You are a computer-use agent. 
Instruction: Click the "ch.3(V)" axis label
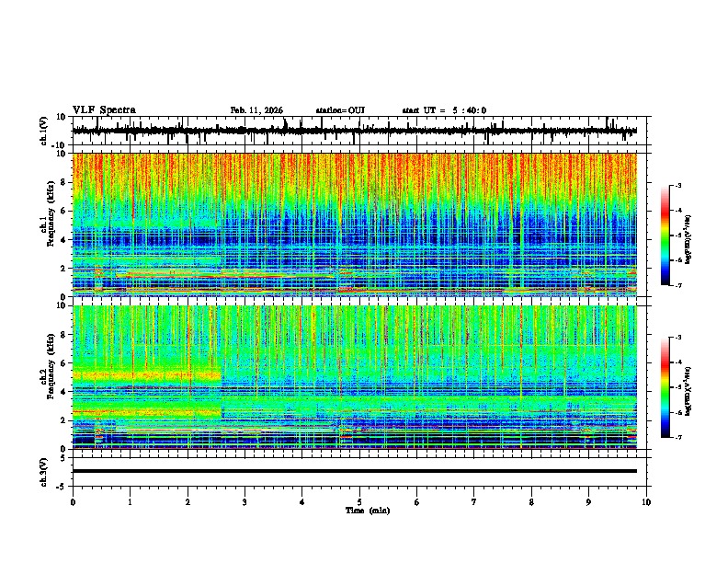(x=44, y=472)
